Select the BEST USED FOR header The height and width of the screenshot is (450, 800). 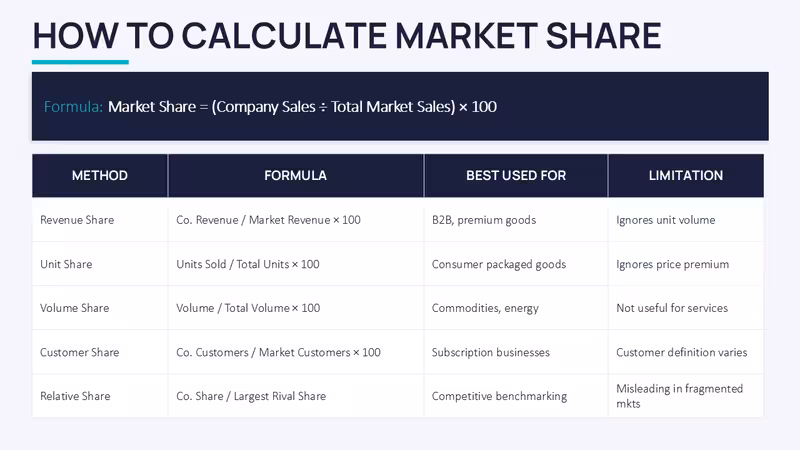[x=516, y=176]
